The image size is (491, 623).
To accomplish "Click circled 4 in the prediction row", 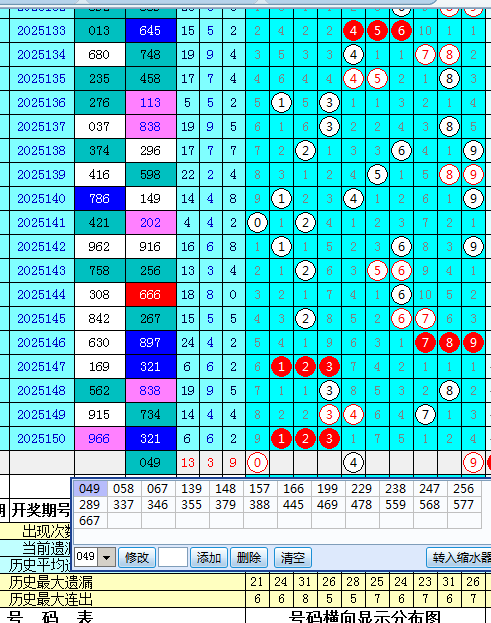I will [x=353, y=462].
